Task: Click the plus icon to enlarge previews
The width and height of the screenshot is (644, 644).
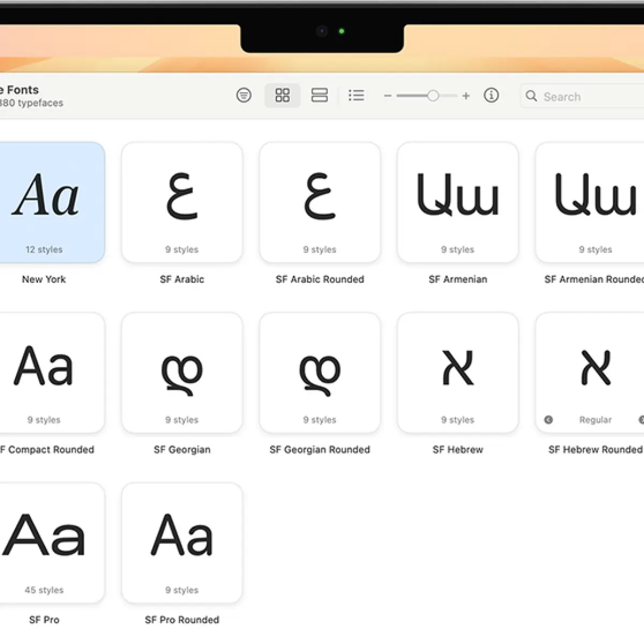Action: click(466, 96)
